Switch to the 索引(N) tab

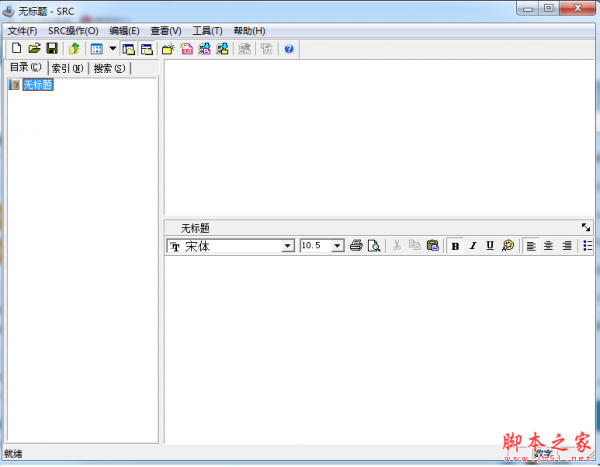67,69
